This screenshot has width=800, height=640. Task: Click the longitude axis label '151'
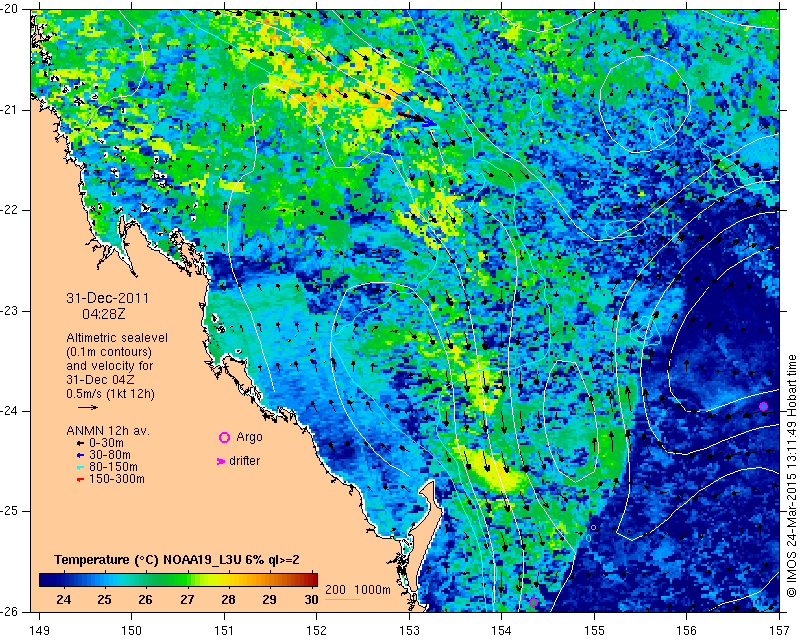click(x=224, y=631)
